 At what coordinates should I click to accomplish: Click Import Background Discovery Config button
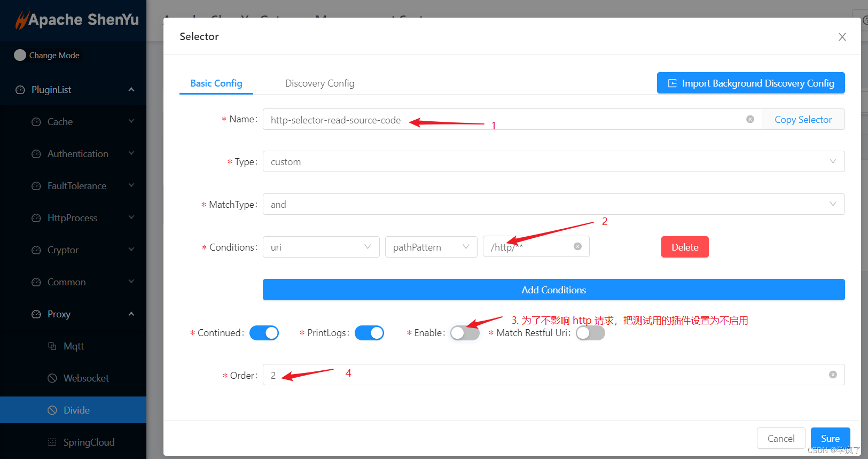coord(751,83)
